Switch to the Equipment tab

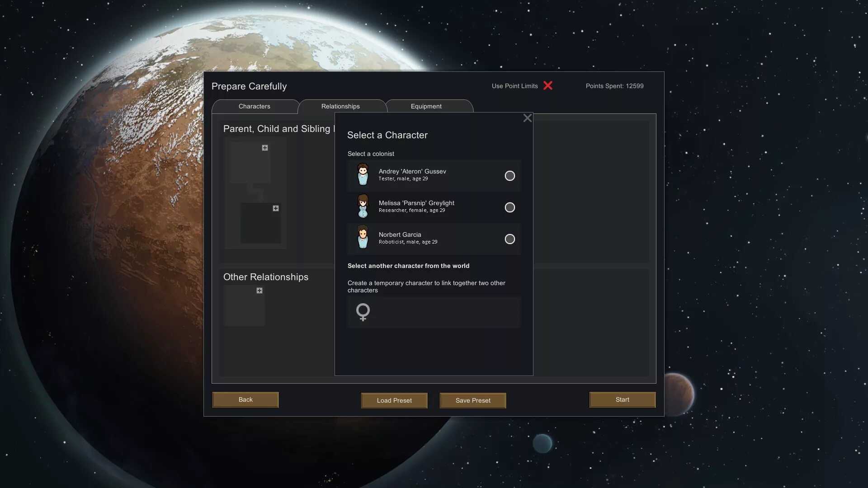pyautogui.click(x=426, y=106)
